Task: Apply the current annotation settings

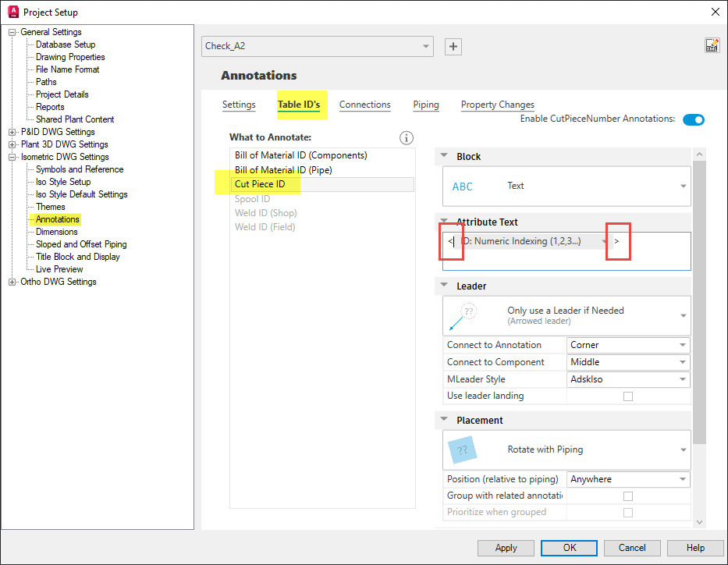Action: pos(506,548)
